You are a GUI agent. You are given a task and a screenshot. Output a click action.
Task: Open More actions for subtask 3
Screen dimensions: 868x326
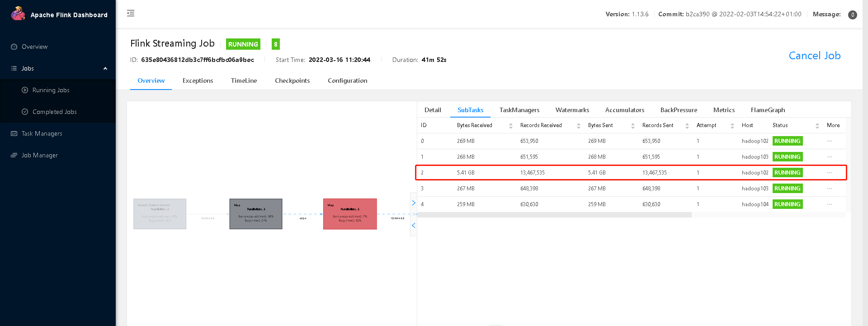point(830,189)
